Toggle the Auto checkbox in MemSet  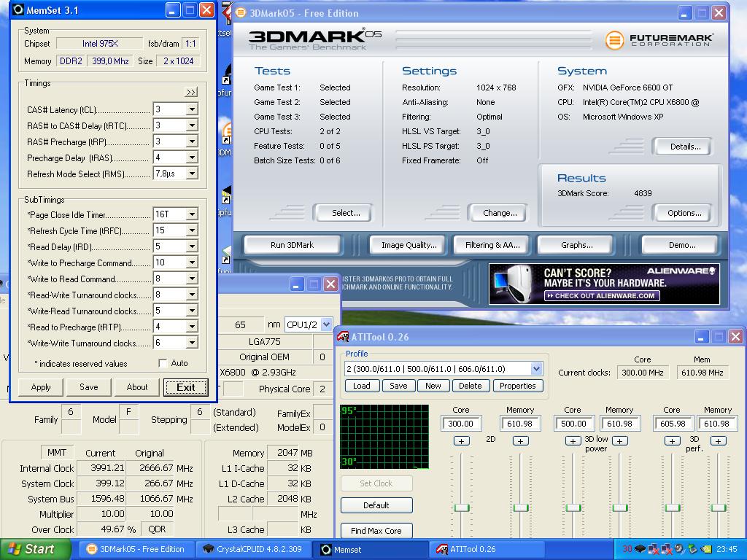coord(163,363)
